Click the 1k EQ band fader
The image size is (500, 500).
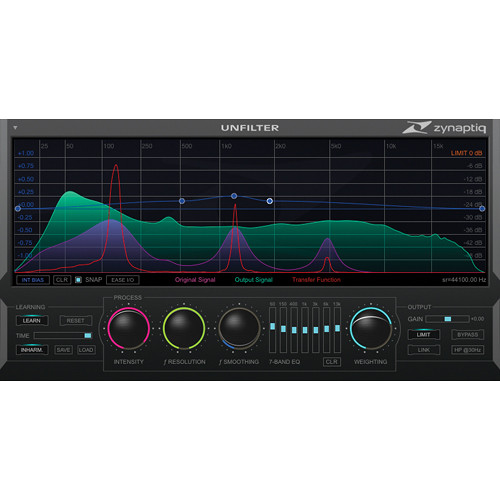click(x=305, y=330)
